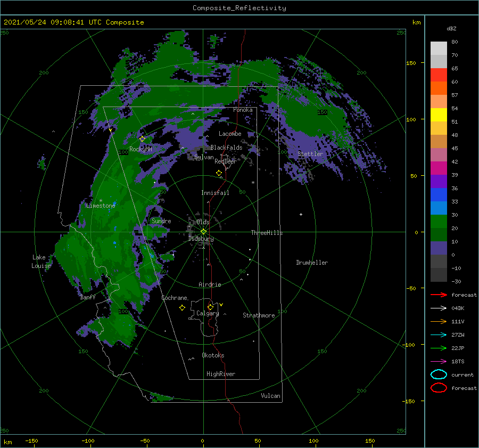This screenshot has width=479, height=448.
Task: Select the 10 dBZ purple color swatch
Action: tap(439, 248)
